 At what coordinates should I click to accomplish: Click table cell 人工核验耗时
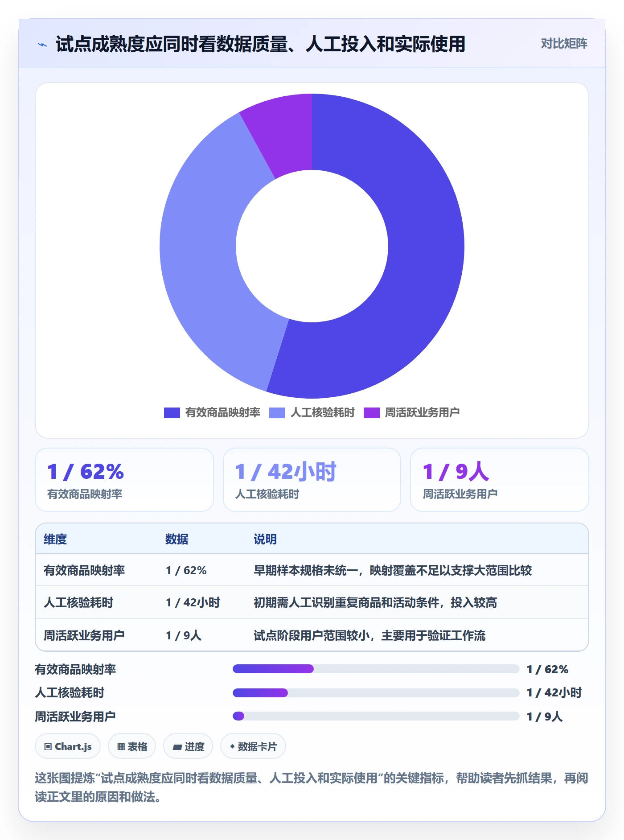point(78,602)
